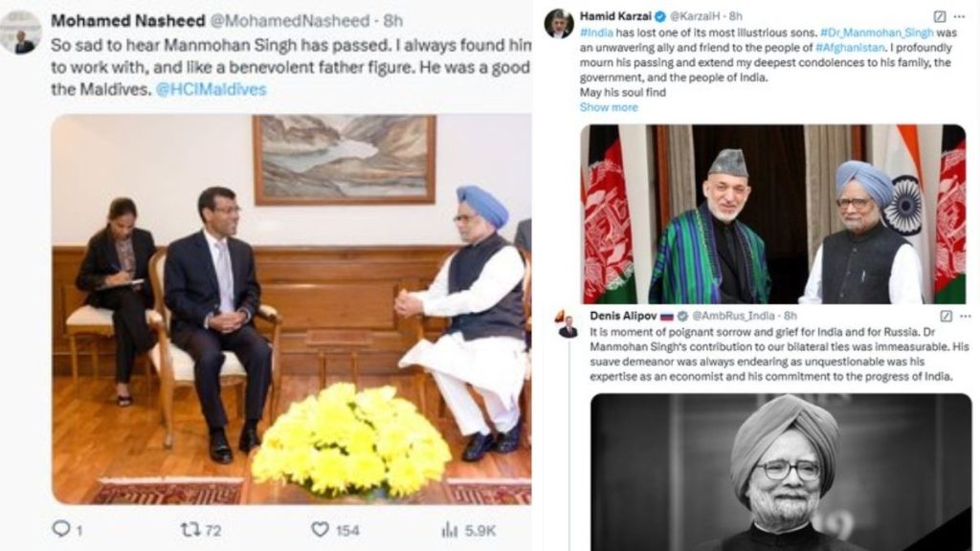Screen dimensions: 980x551
Task: Open Denis Alipov's profile avatar
Action: pyautogui.click(x=568, y=327)
